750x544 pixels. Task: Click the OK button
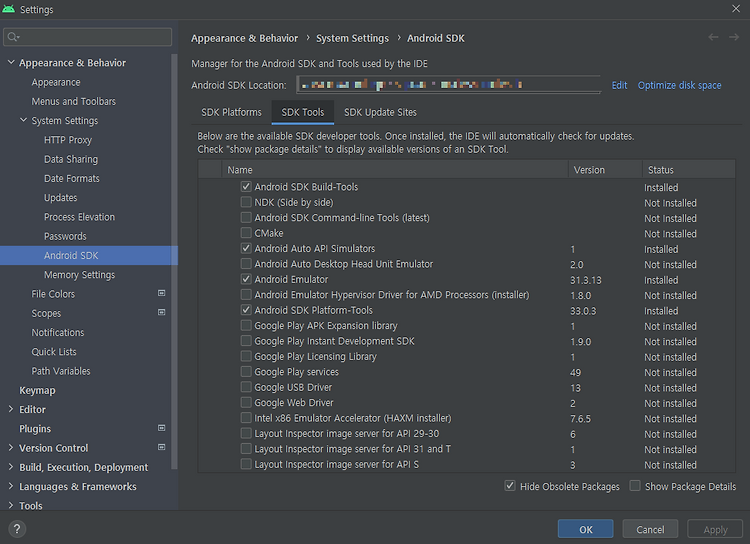(585, 529)
